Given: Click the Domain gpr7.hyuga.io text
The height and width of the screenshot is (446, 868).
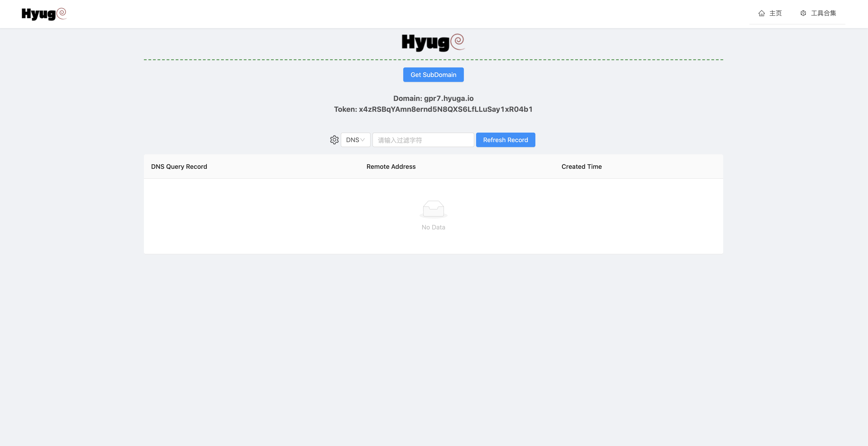Looking at the screenshot, I should (433, 98).
